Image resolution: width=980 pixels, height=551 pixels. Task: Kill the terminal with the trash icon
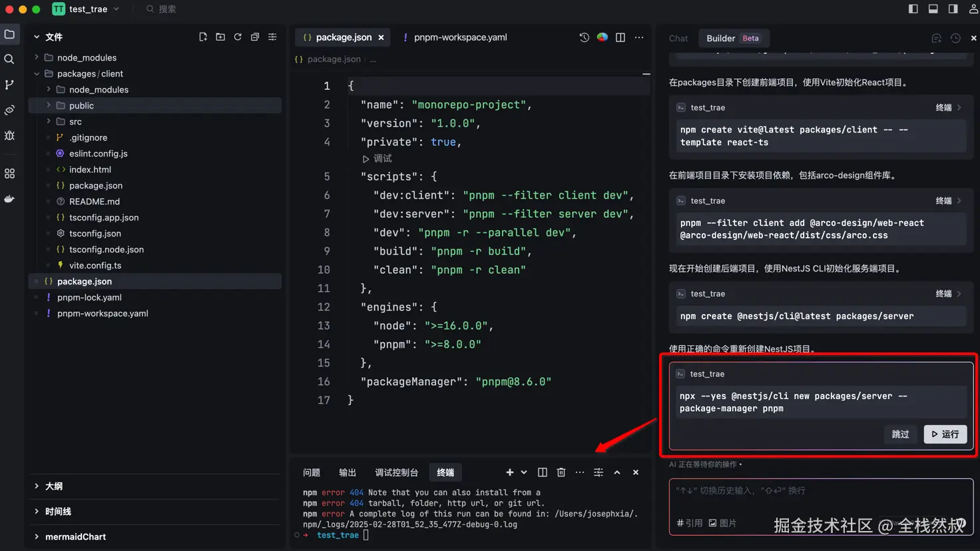point(561,472)
